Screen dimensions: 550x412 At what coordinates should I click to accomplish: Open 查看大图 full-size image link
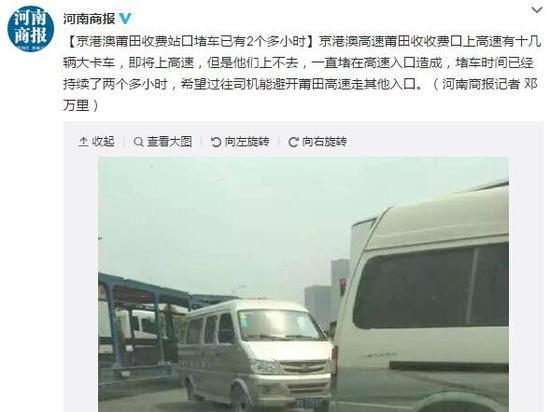169,142
